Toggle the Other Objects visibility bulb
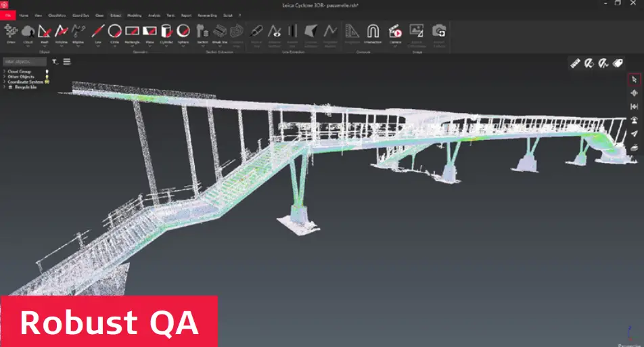 (47, 77)
